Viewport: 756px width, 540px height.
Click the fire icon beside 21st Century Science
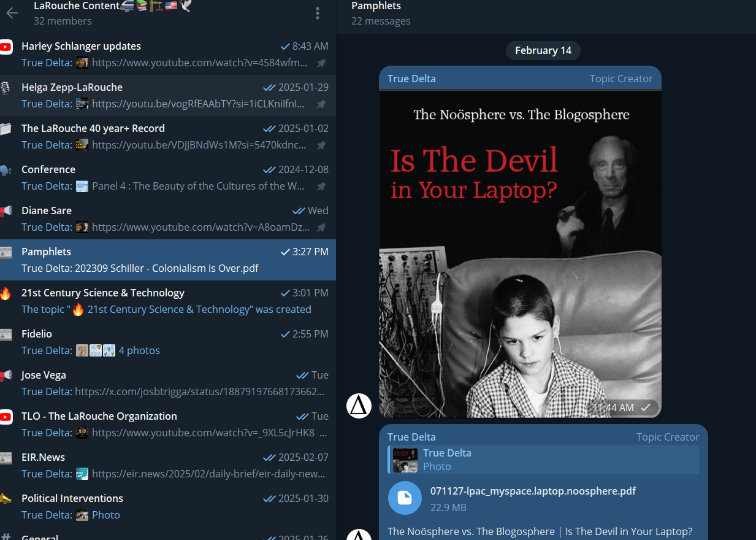coord(6,293)
